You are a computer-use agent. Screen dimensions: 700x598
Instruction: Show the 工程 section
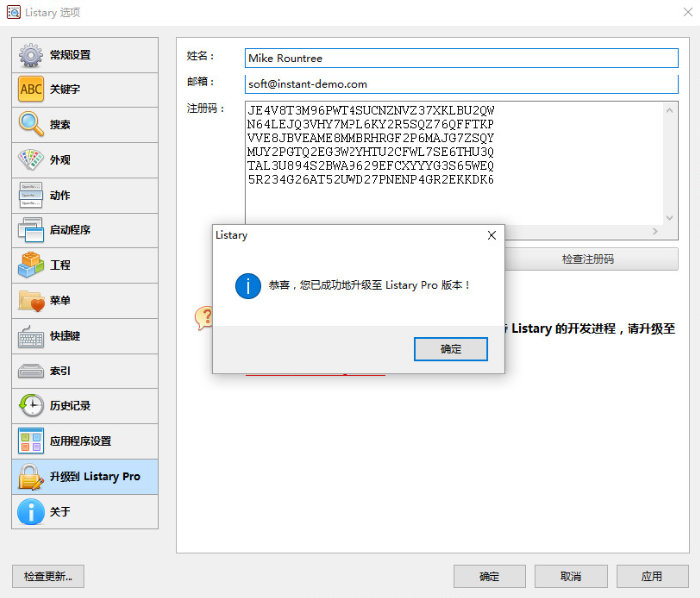pyautogui.click(x=84, y=266)
